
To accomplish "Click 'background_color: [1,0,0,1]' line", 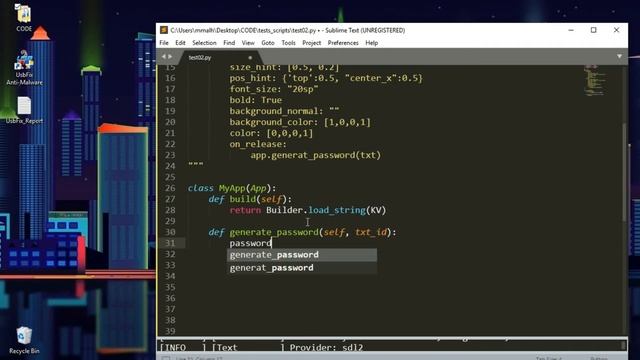I will pos(300,122).
